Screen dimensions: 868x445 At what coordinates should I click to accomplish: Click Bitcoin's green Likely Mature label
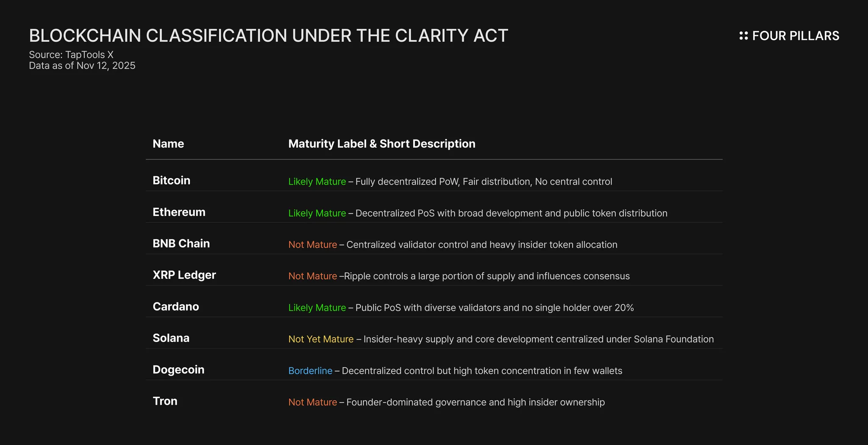click(x=317, y=182)
